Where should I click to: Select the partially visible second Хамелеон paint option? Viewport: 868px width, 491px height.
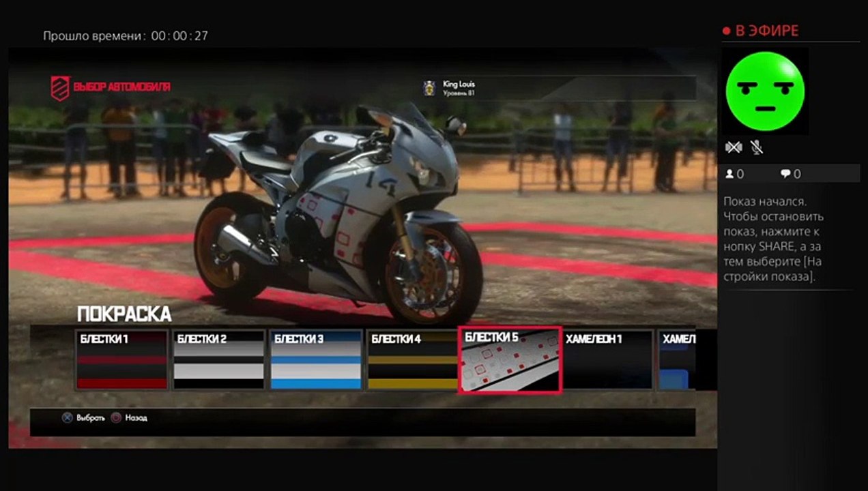[677, 359]
